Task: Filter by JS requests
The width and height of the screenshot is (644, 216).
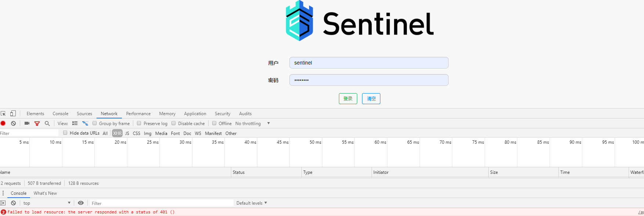Action: tap(127, 133)
